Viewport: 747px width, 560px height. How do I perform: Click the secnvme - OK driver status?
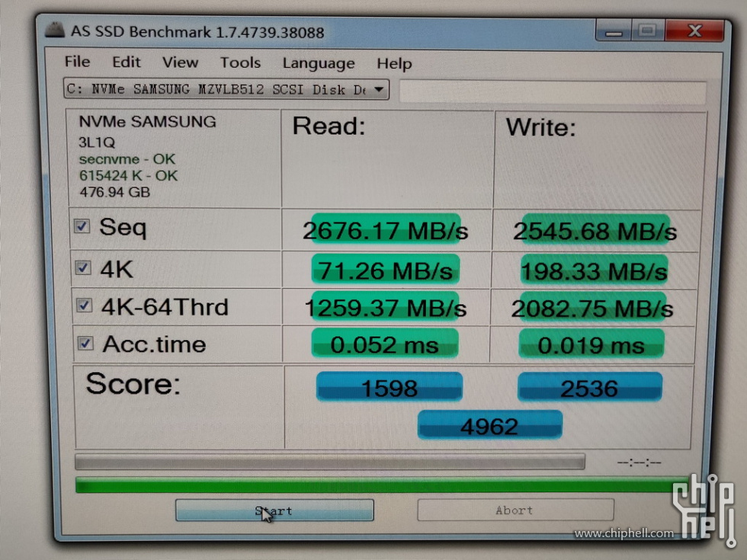(x=127, y=159)
